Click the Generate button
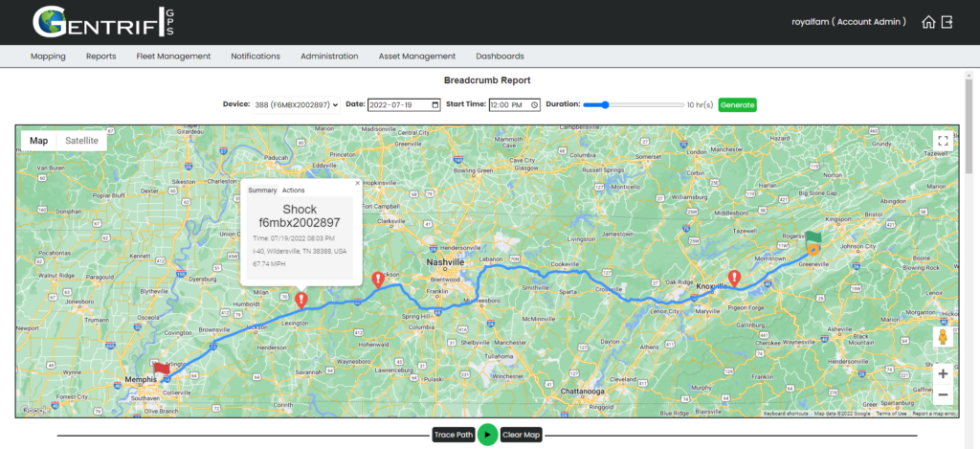The image size is (980, 449). click(x=738, y=105)
